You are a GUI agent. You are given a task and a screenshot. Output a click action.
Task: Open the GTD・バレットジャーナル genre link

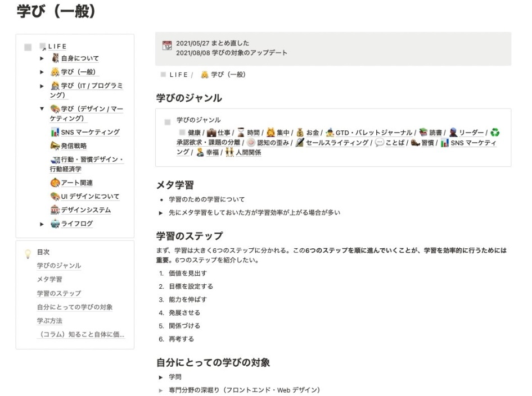(374, 133)
